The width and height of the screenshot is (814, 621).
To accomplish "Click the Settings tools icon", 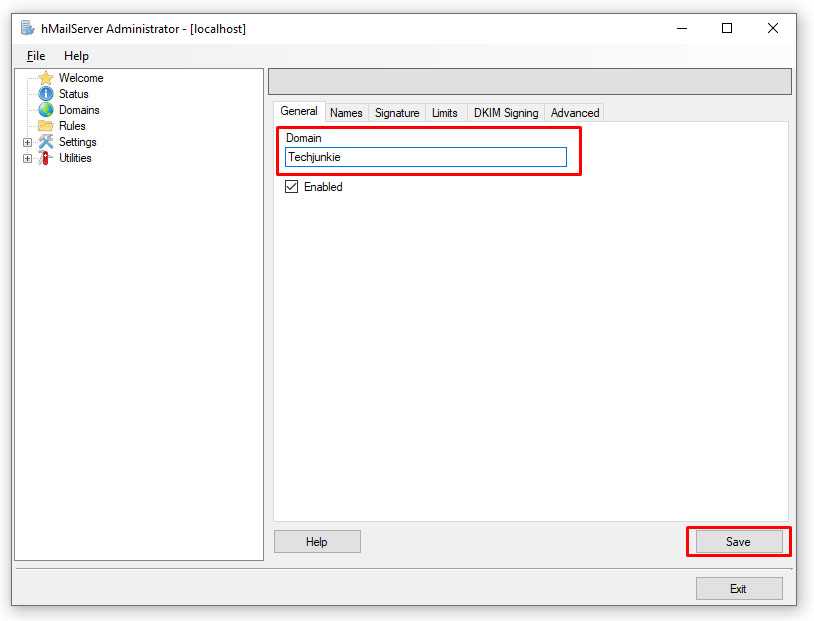I will [46, 142].
